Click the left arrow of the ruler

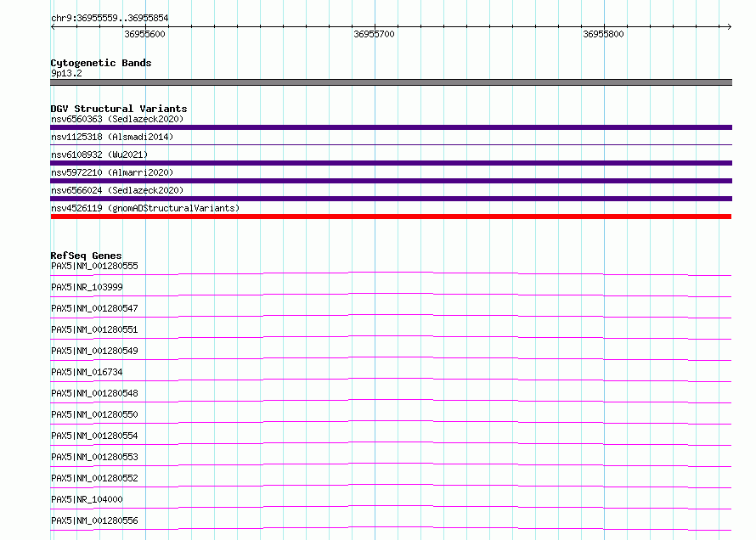(53, 26)
